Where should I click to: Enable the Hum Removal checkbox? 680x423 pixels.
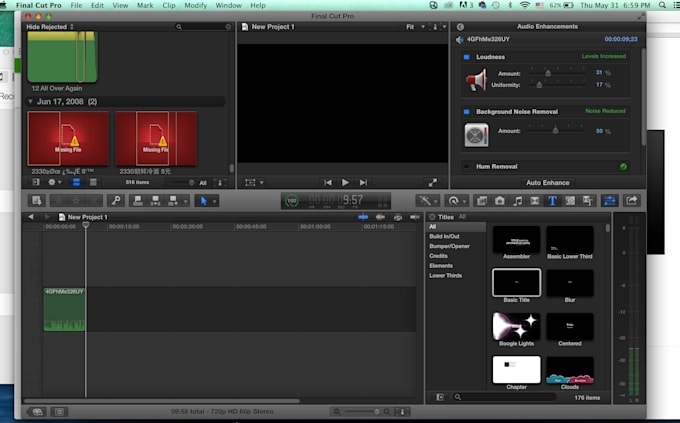[465, 167]
